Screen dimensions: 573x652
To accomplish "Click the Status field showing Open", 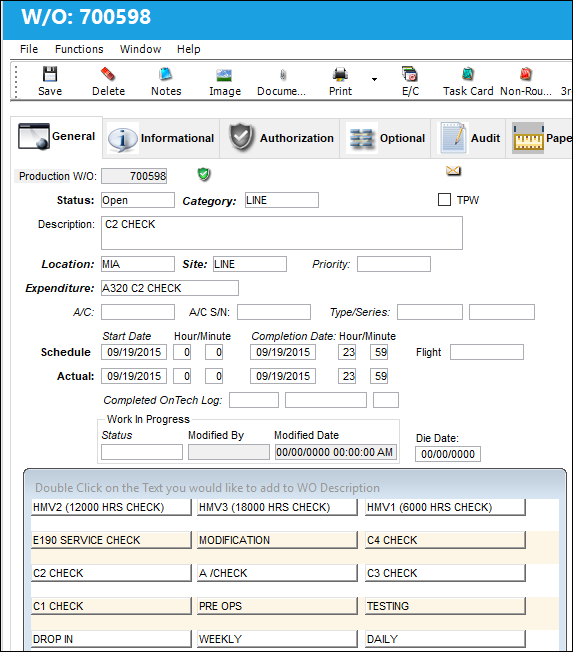I will click(x=138, y=200).
